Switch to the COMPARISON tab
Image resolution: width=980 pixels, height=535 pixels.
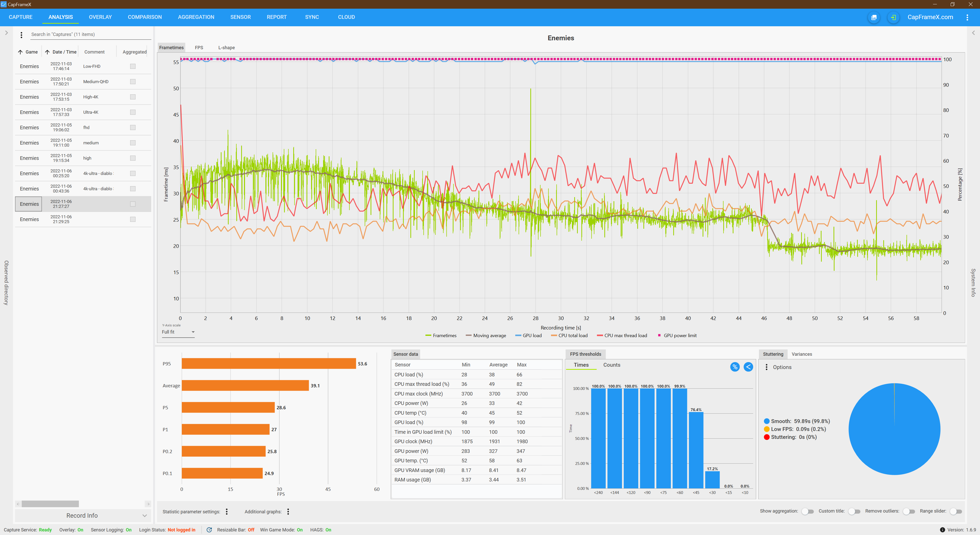tap(144, 17)
